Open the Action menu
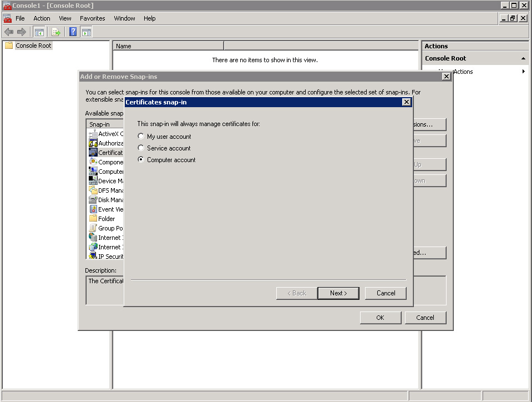Screen dimensions: 532x402 42,18
